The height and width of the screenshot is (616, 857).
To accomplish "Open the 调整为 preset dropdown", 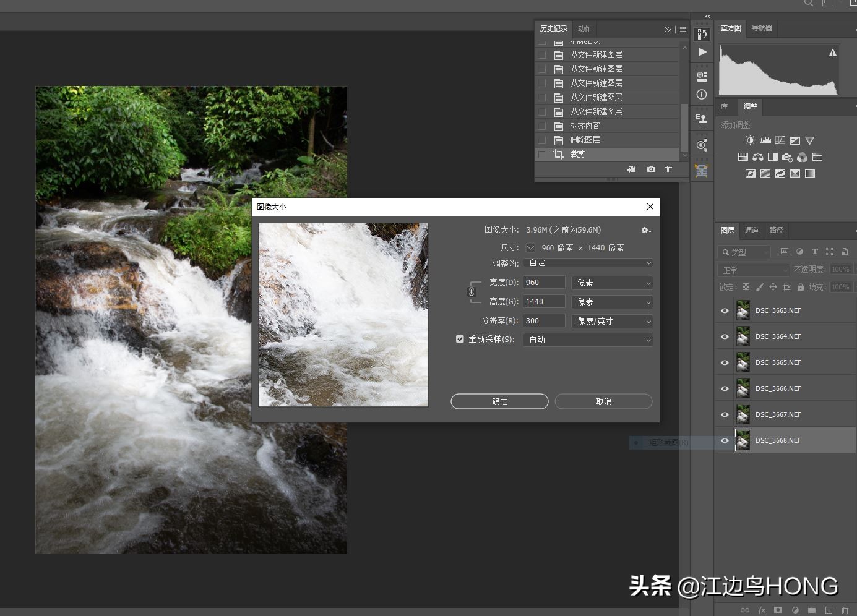I will (x=588, y=263).
